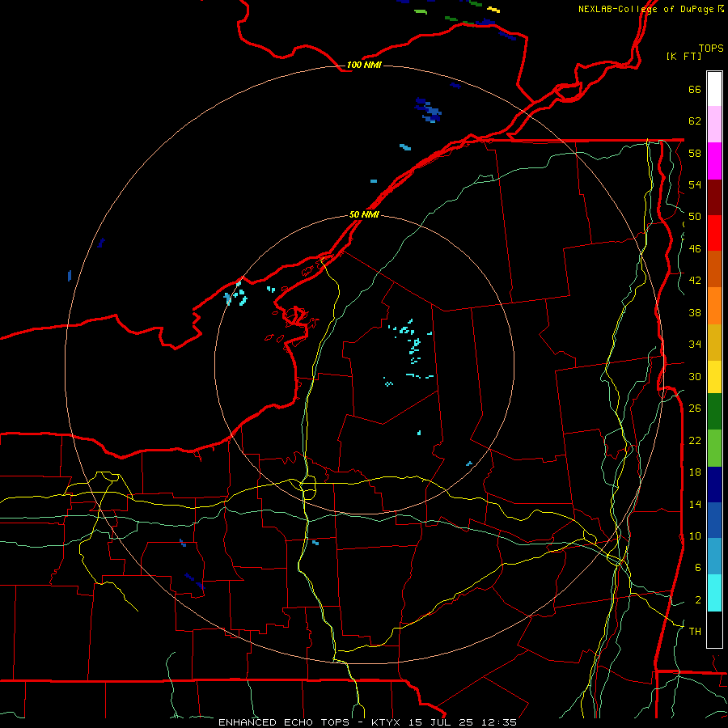Click the legend value "10"
The height and width of the screenshot is (728, 728).
(695, 535)
